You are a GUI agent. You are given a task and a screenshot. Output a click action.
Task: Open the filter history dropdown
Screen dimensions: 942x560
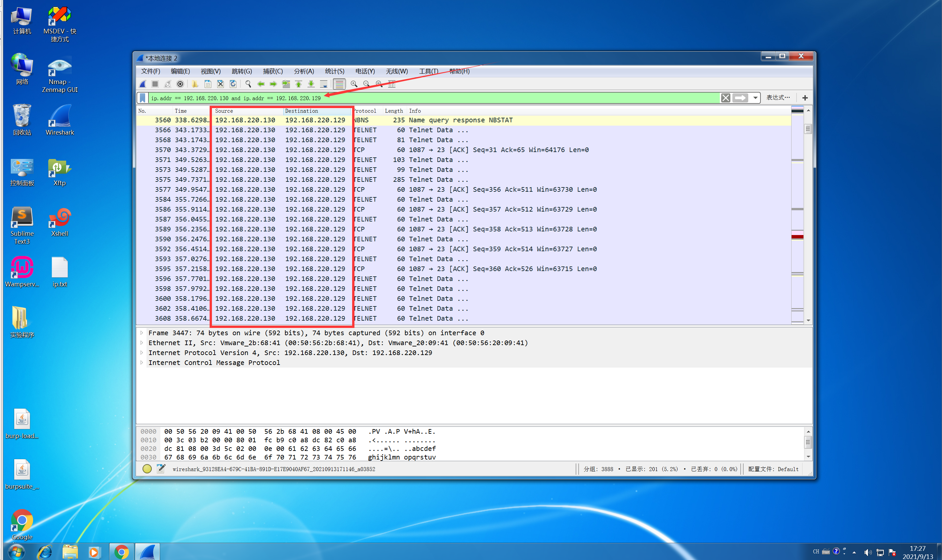755,98
